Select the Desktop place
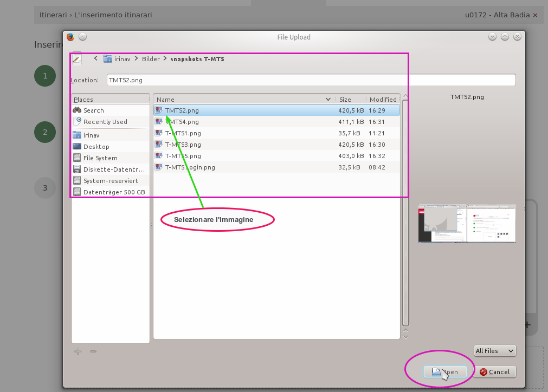Image resolution: width=548 pixels, height=392 pixels. pos(96,147)
